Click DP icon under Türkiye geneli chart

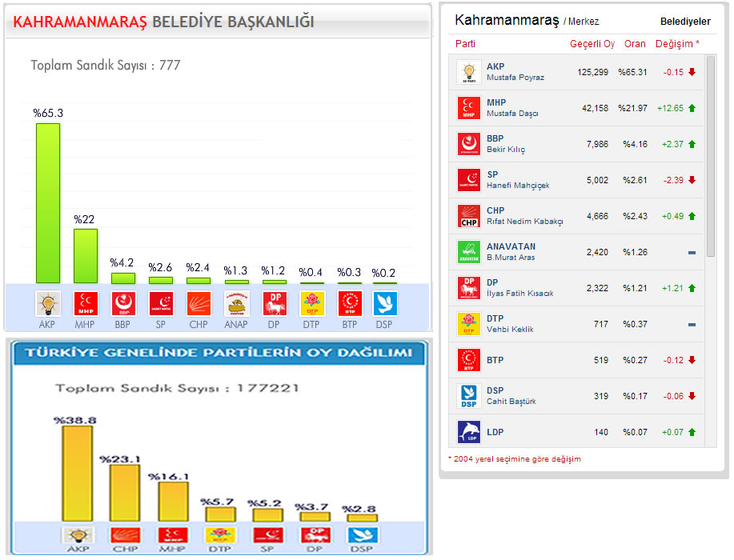click(315, 534)
